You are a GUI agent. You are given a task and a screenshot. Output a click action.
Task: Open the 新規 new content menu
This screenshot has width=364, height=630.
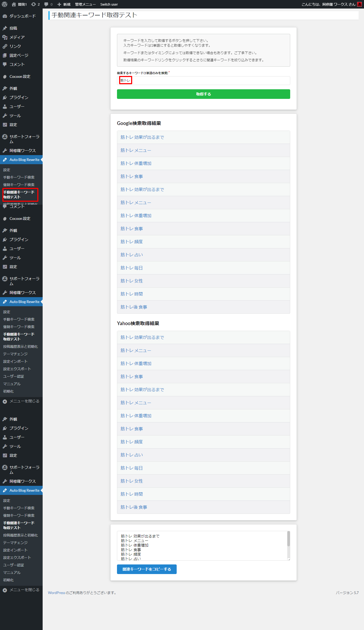coord(64,4)
